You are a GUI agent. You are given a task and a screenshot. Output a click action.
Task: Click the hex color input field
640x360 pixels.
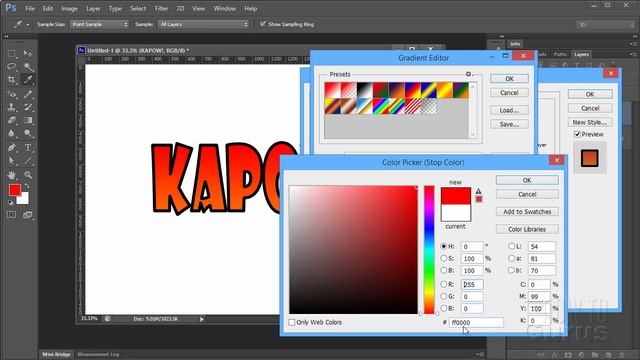[476, 322]
